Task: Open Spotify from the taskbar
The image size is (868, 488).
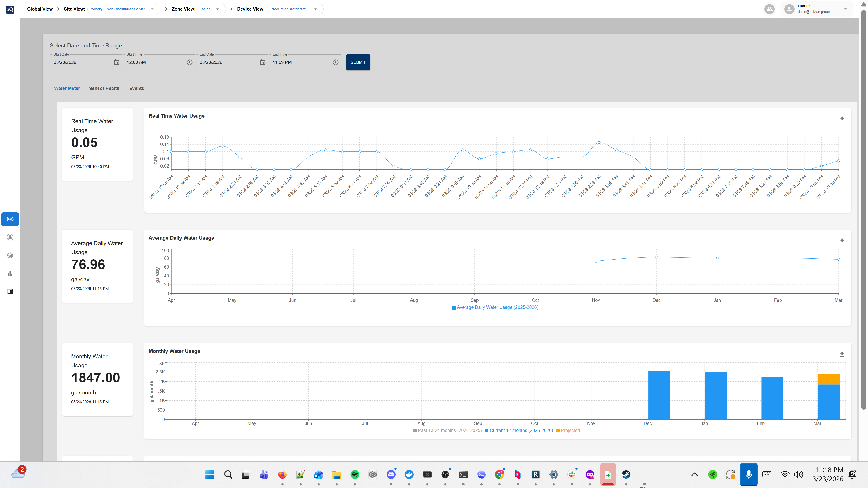Action: click(355, 474)
